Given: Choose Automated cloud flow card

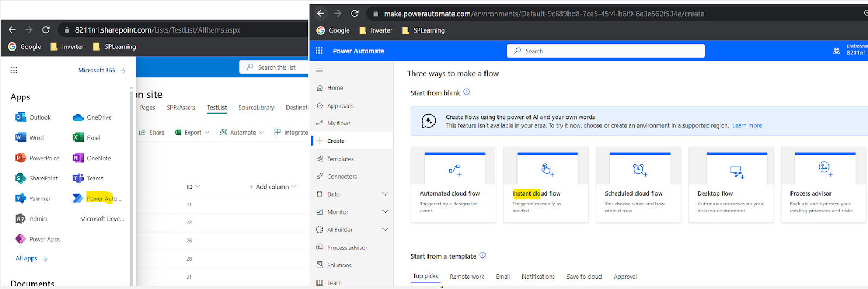Looking at the screenshot, I should click(454, 185).
